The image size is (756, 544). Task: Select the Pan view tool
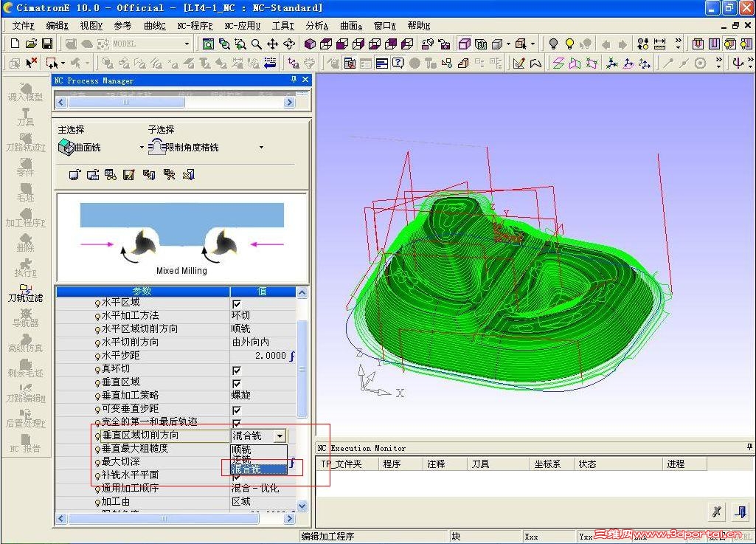tap(272, 44)
